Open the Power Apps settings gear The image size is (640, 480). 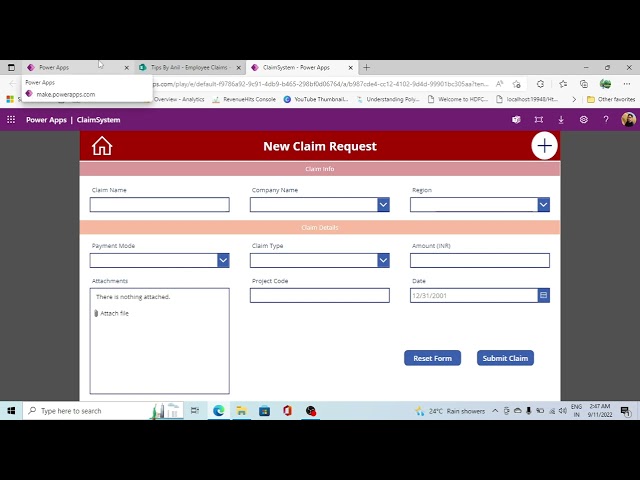point(584,120)
